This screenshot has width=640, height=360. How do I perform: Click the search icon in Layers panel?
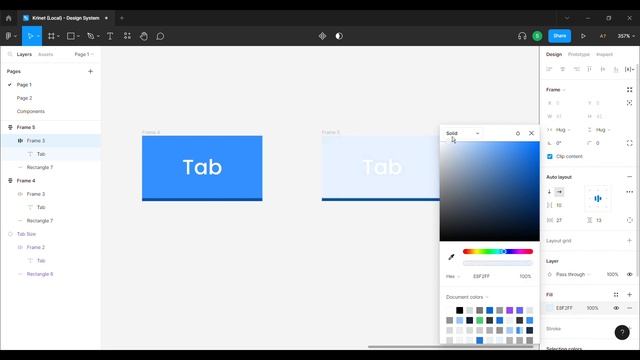coord(10,54)
